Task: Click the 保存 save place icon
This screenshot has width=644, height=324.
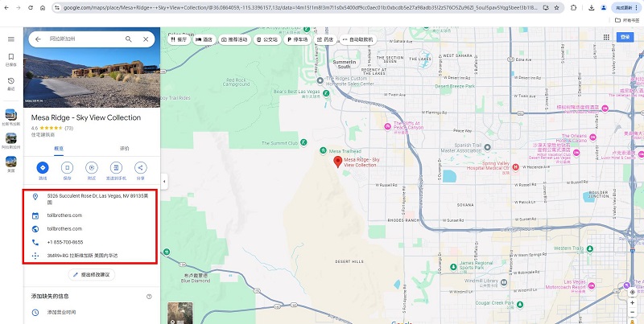Action: click(68, 168)
